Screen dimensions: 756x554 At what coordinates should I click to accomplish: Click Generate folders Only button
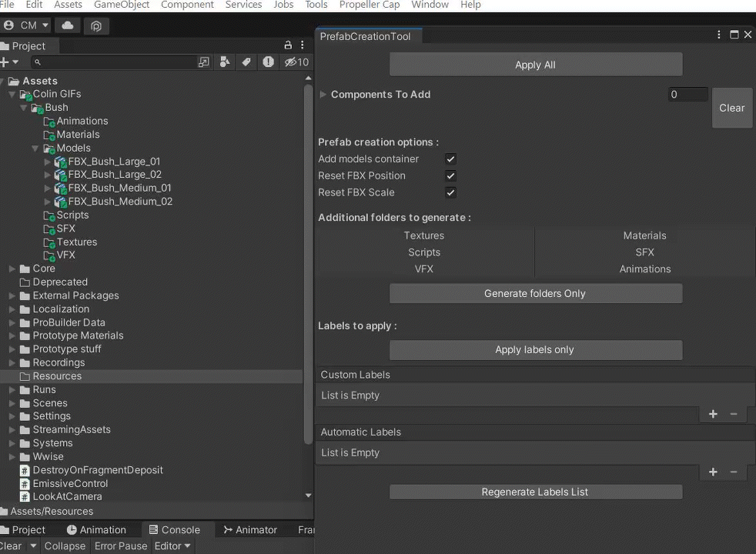(536, 293)
